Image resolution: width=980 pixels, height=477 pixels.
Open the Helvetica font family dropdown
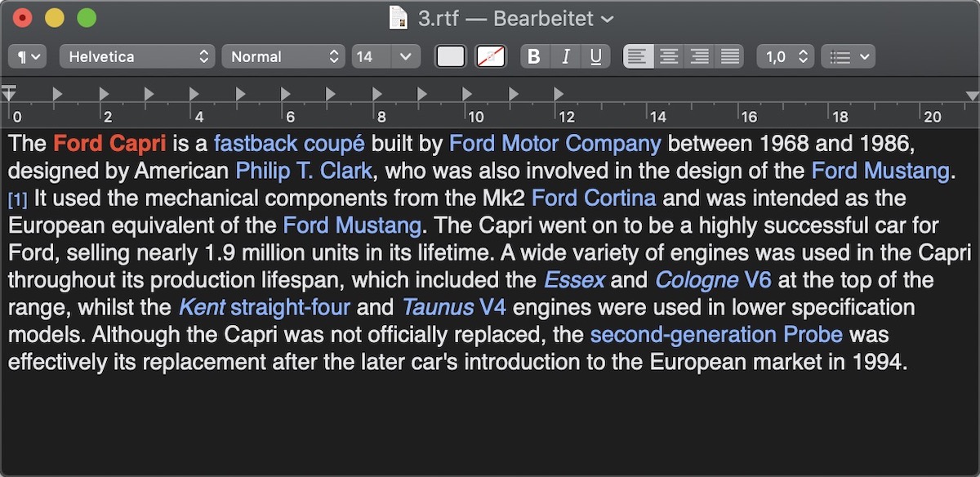pos(137,56)
